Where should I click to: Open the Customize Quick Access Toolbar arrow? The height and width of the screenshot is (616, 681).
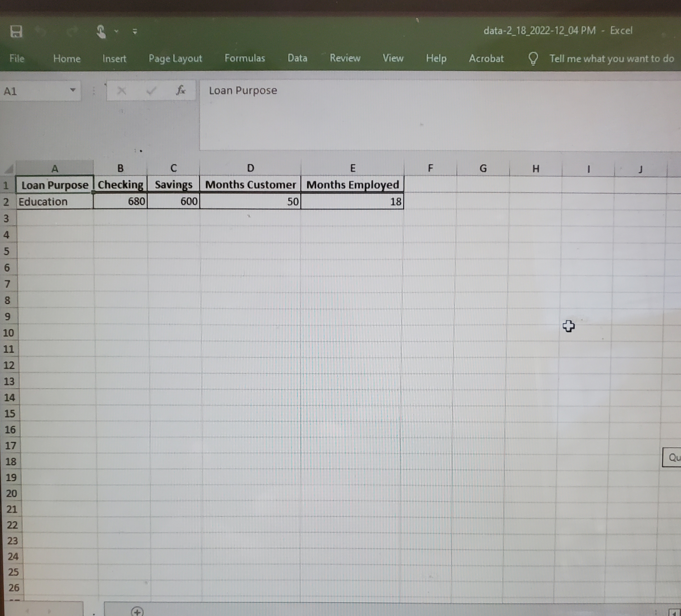pyautogui.click(x=135, y=32)
